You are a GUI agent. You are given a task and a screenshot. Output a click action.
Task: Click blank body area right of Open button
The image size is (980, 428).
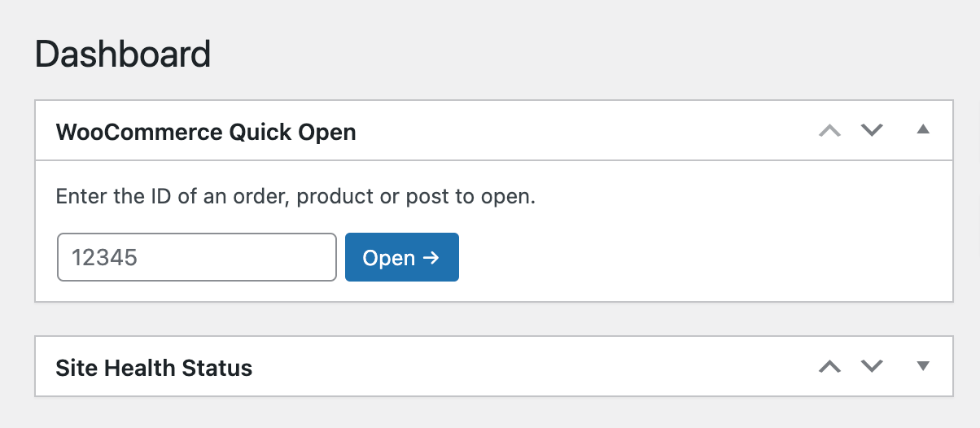coord(700,257)
